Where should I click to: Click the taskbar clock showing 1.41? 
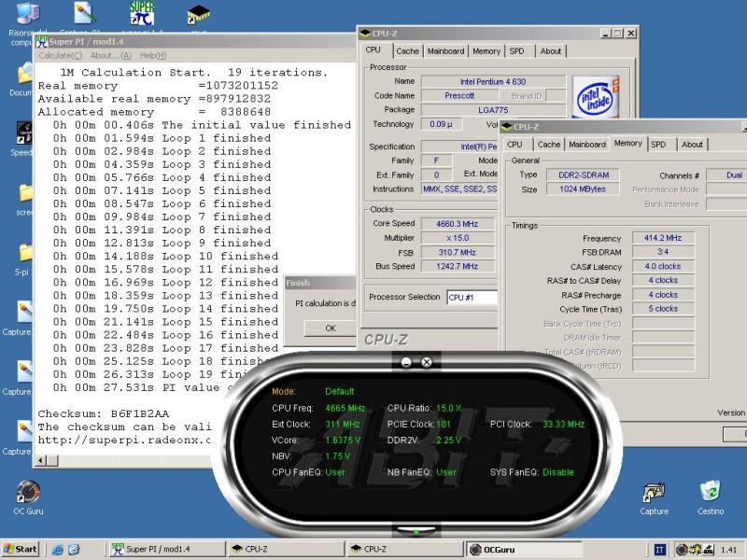tap(728, 550)
